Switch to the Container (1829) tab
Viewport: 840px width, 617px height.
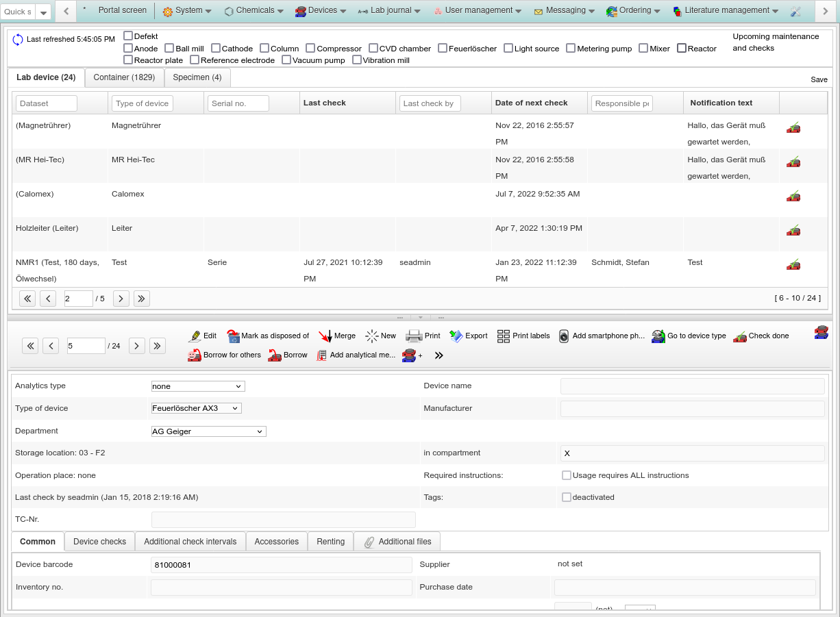pos(124,77)
